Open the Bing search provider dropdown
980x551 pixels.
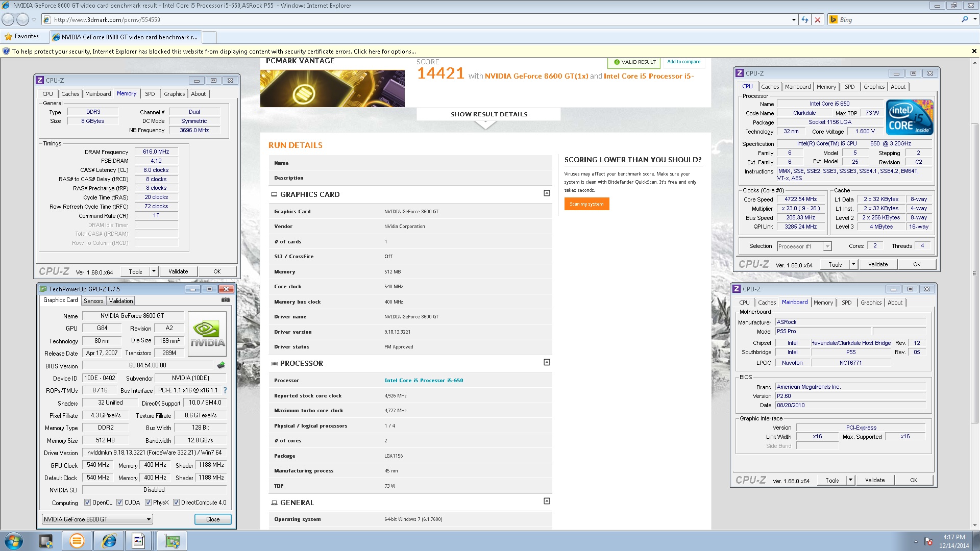click(x=975, y=19)
